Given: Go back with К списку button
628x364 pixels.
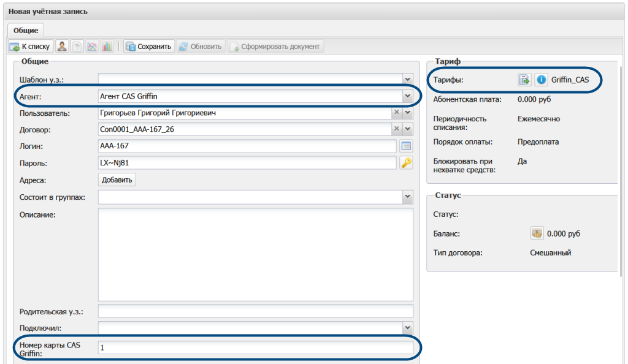Looking at the screenshot, I should pyautogui.click(x=31, y=47).
